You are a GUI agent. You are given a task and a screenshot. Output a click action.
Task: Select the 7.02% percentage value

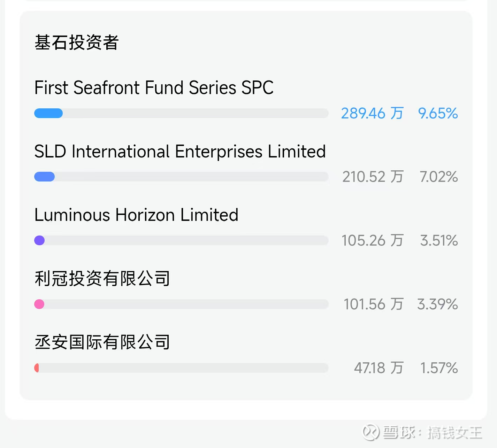pos(438,177)
